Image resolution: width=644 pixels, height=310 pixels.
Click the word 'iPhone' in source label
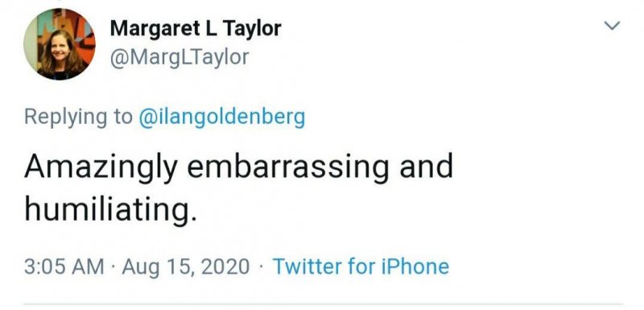click(415, 267)
